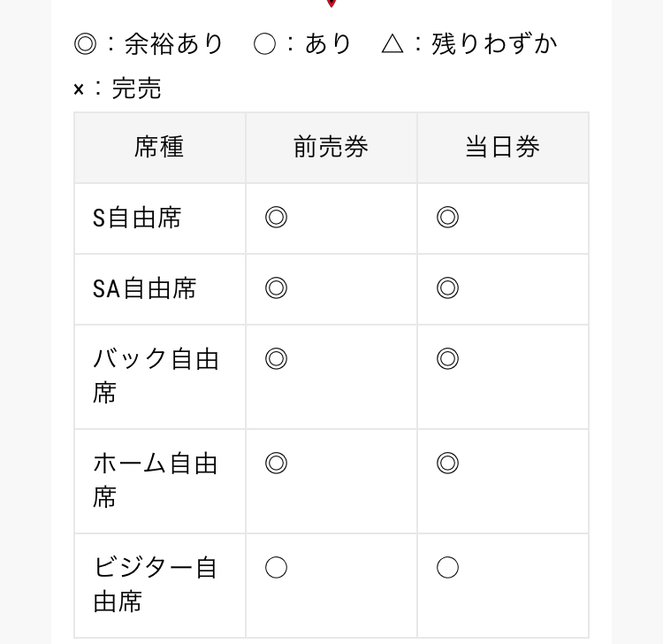This screenshot has width=663, height=644.
Task: Click the バック自由席 前売券 availability icon
Action: tap(276, 358)
